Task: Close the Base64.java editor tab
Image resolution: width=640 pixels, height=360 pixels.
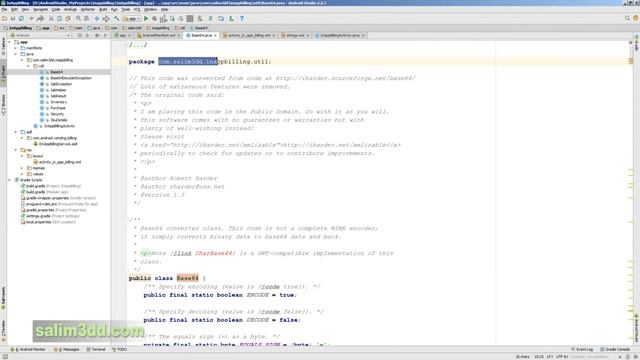Action: (x=216, y=36)
